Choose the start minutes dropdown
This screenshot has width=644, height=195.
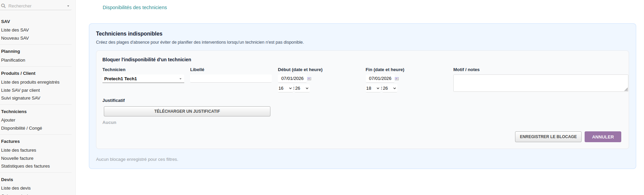coord(302,88)
